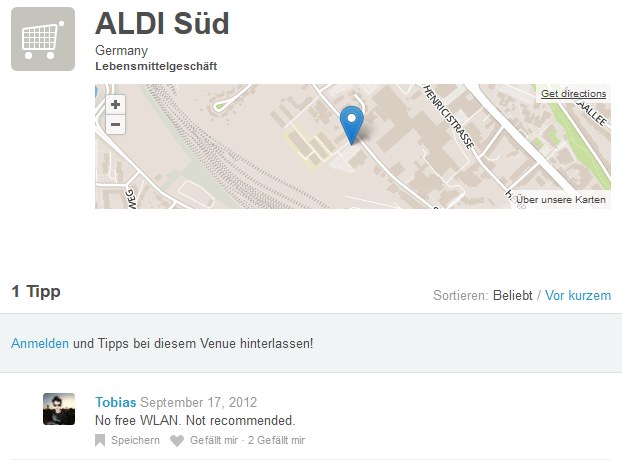Image resolution: width=622 pixels, height=461 pixels.
Task: Click the heart Gefällt mir icon
Action: (177, 440)
